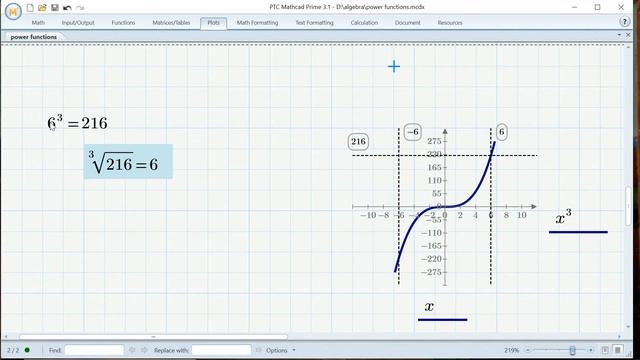
Task: Switch to draft view icon
Action: click(x=618, y=350)
